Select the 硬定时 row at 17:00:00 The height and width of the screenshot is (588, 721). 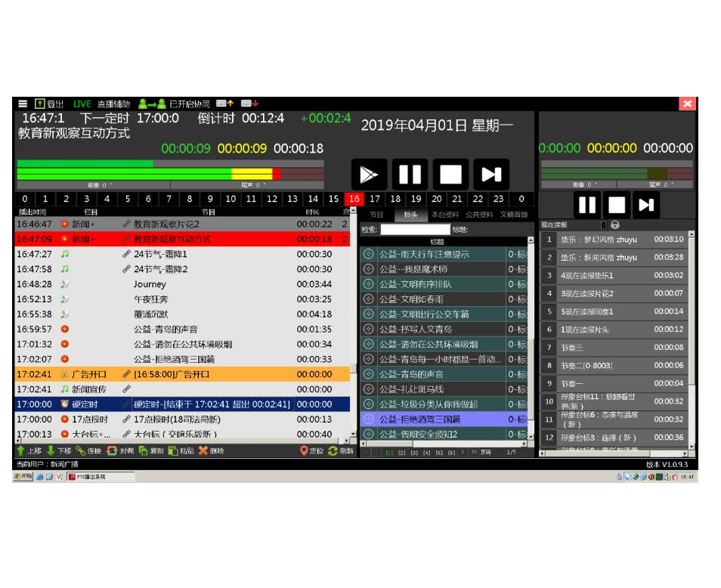click(183, 404)
